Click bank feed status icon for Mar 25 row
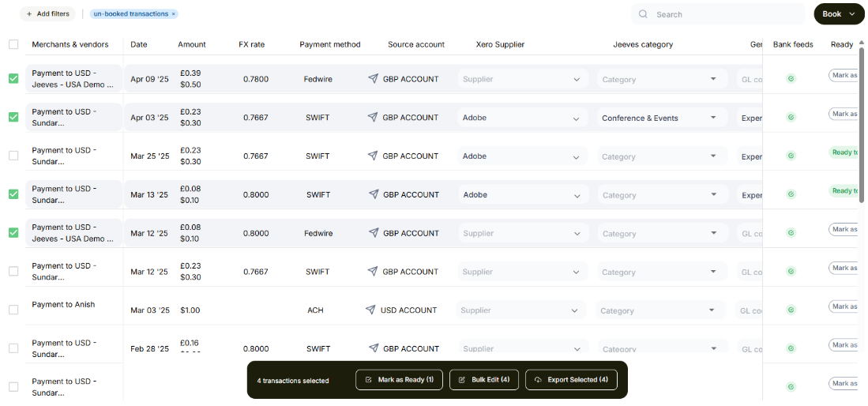Viewport: 868px width, 406px height. tap(791, 156)
